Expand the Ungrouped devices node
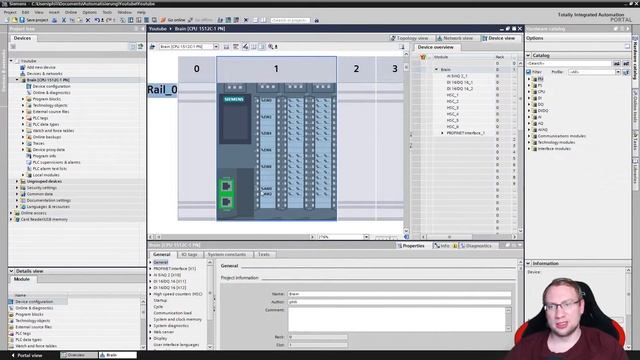This screenshot has width=640, height=360. point(17,181)
